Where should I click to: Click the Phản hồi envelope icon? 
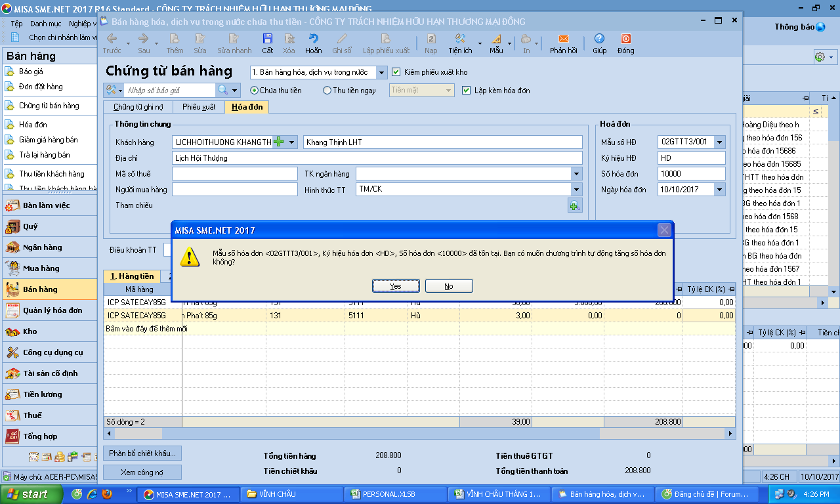[563, 39]
